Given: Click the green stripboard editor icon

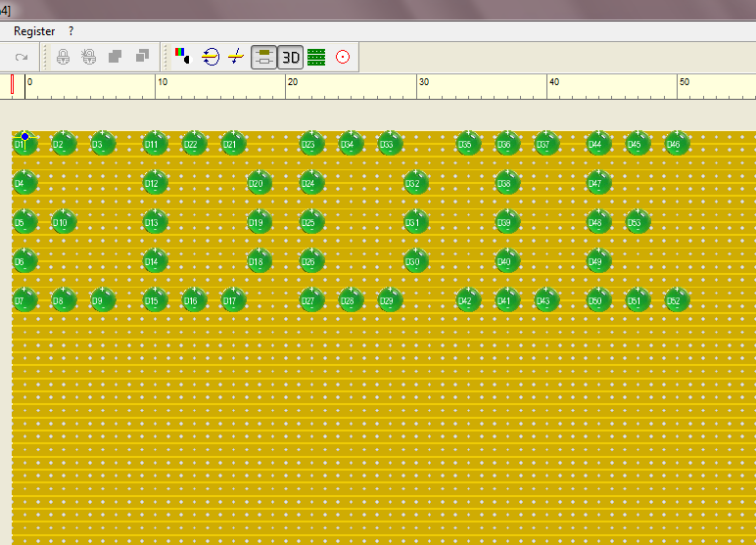Looking at the screenshot, I should (316, 57).
